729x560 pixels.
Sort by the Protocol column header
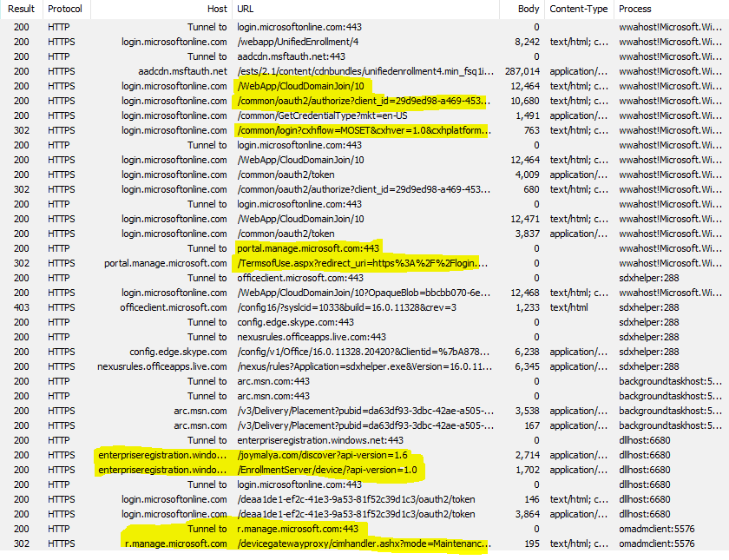[65, 9]
